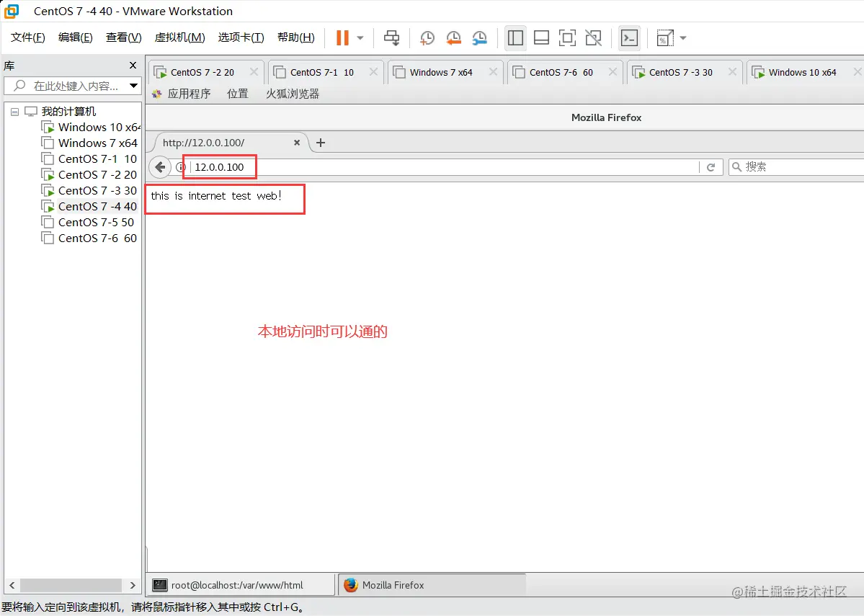This screenshot has width=864, height=616.
Task: Toggle the thumbnail bar visibility
Action: point(541,37)
